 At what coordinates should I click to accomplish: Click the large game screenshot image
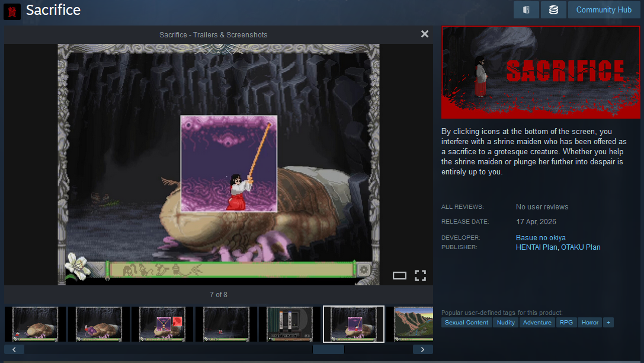pos(219,164)
